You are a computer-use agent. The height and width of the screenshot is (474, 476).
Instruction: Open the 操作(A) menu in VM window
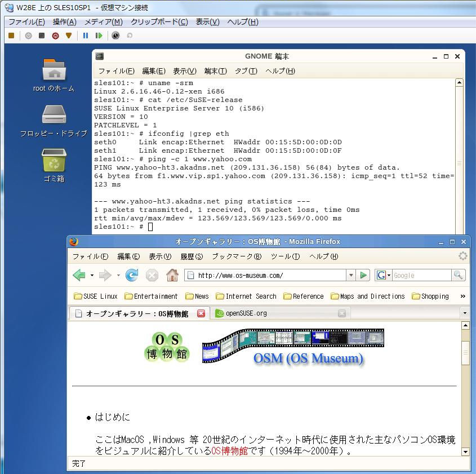tap(64, 22)
